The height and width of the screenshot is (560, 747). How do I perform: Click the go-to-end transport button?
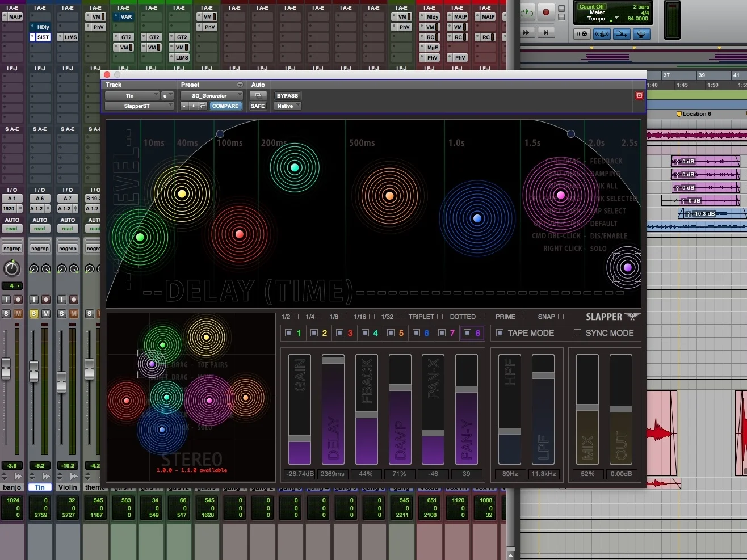(x=546, y=33)
